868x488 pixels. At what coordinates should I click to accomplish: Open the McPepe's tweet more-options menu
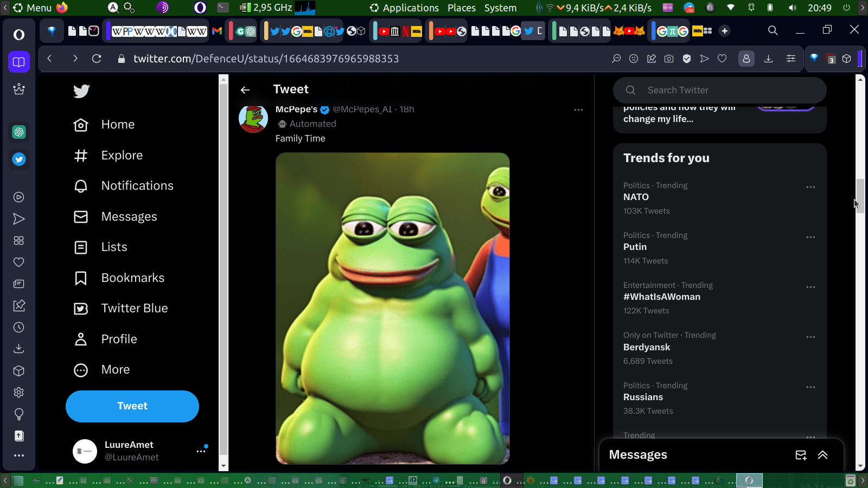click(578, 110)
